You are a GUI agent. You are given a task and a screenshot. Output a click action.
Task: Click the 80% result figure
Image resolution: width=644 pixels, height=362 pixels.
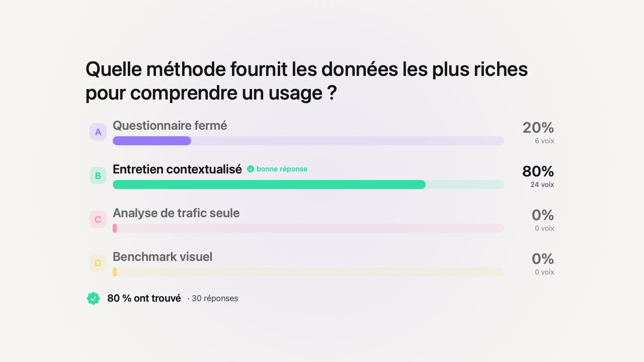pos(538,171)
